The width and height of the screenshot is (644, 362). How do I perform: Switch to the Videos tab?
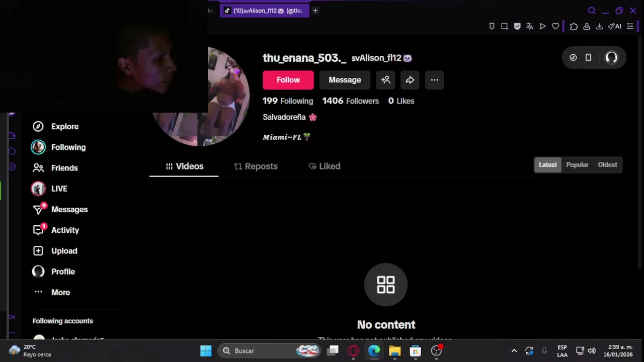184,166
